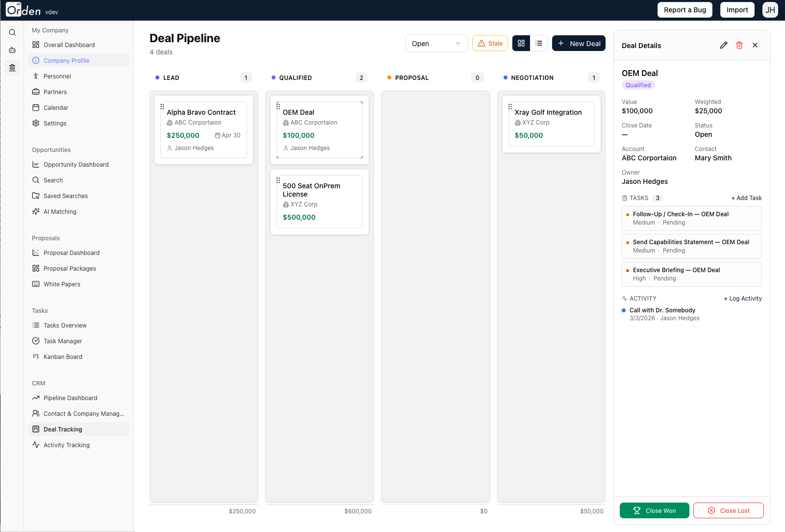Create a new deal
Screen dimensions: 785x532
tap(579, 43)
